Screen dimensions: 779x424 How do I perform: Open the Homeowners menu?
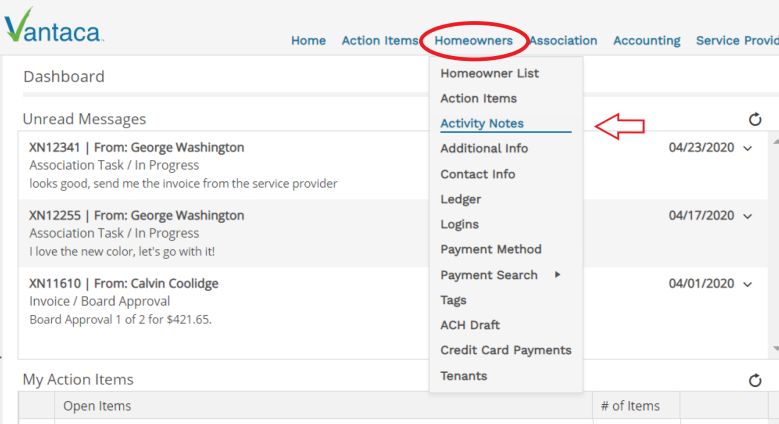(473, 41)
